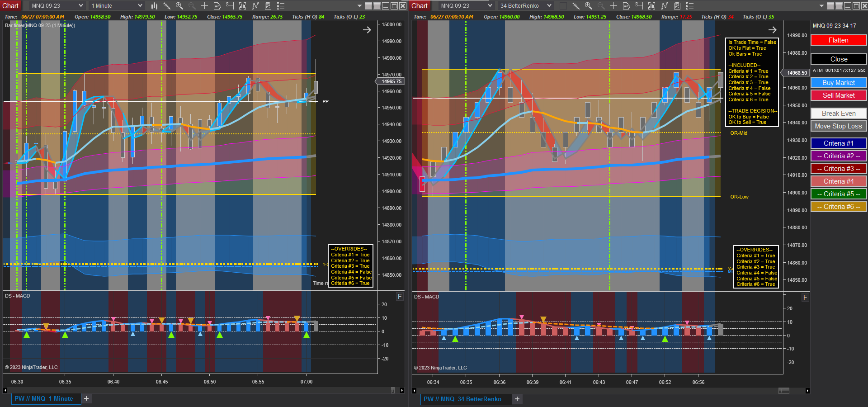868x407 pixels.
Task: Toggle first window link button in right chart
Action: tap(830, 6)
